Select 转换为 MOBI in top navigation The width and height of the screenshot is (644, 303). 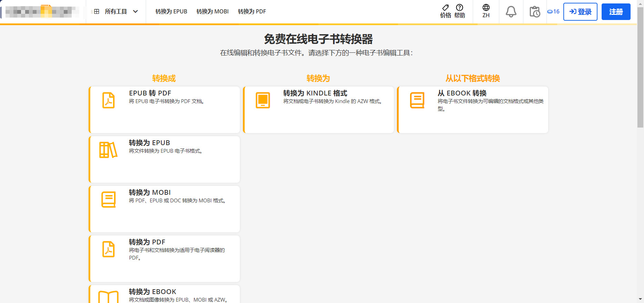[x=212, y=12]
